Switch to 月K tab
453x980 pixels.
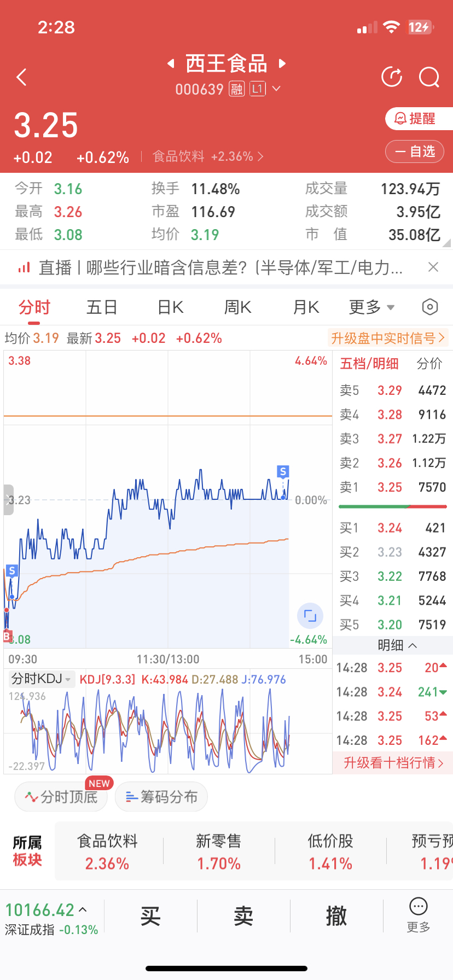pos(306,307)
